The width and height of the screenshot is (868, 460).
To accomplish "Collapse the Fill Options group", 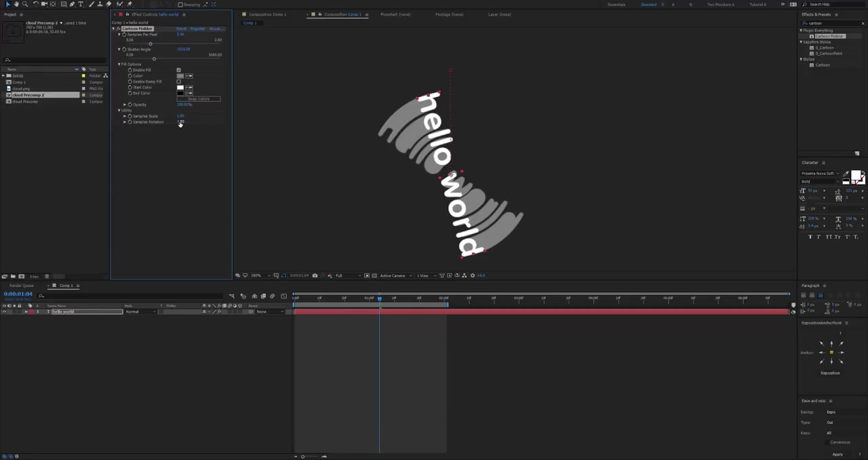I will (x=119, y=64).
